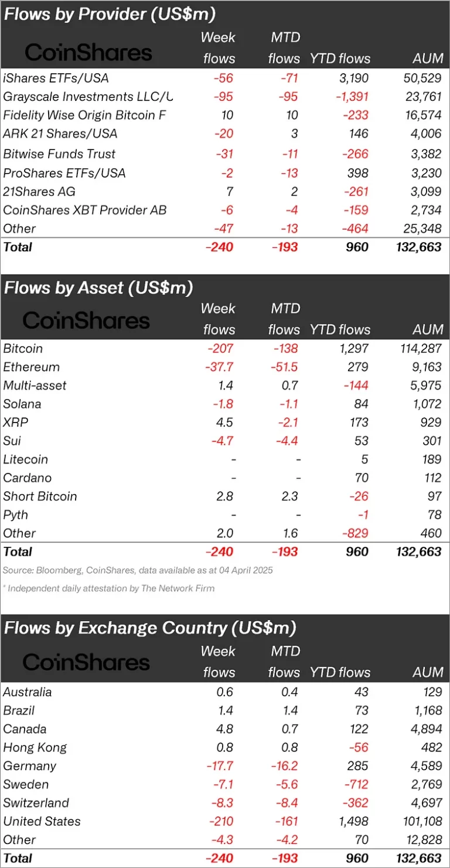Image resolution: width=450 pixels, height=868 pixels.
Task: Select the iShares AUM figure 50,529
Action: click(422, 78)
